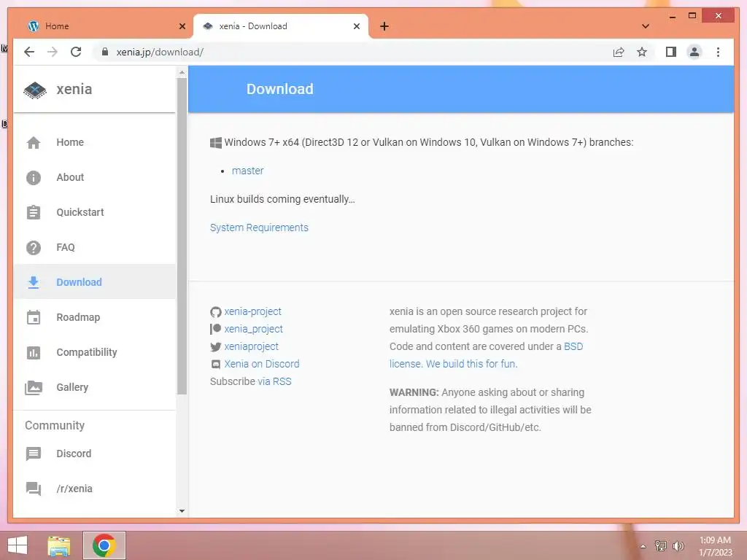747x560 pixels.
Task: Click the Chrome taskbar icon
Action: (104, 545)
